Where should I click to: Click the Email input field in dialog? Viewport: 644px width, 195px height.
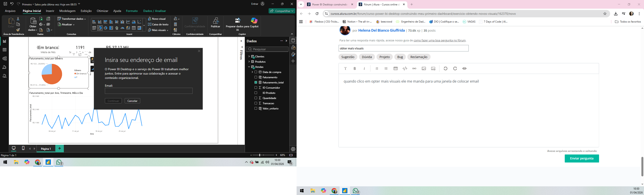(x=149, y=91)
